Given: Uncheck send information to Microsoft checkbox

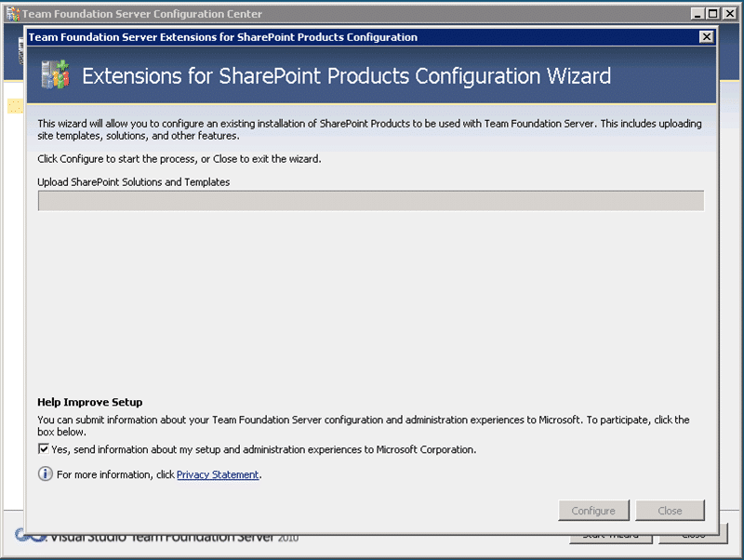Looking at the screenshot, I should click(43, 449).
